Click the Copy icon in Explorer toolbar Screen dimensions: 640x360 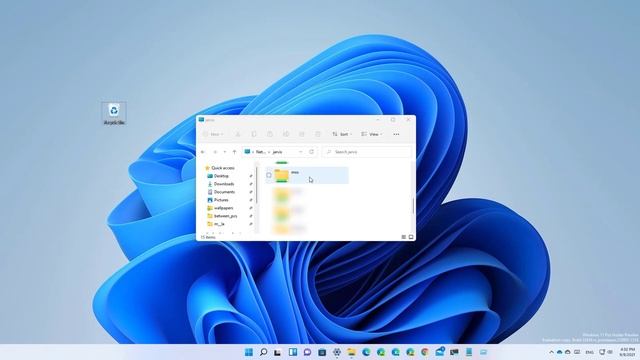[253, 134]
